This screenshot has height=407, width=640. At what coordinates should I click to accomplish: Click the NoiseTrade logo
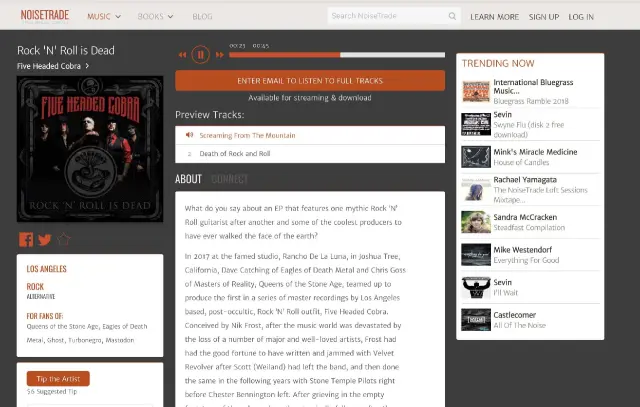45,16
